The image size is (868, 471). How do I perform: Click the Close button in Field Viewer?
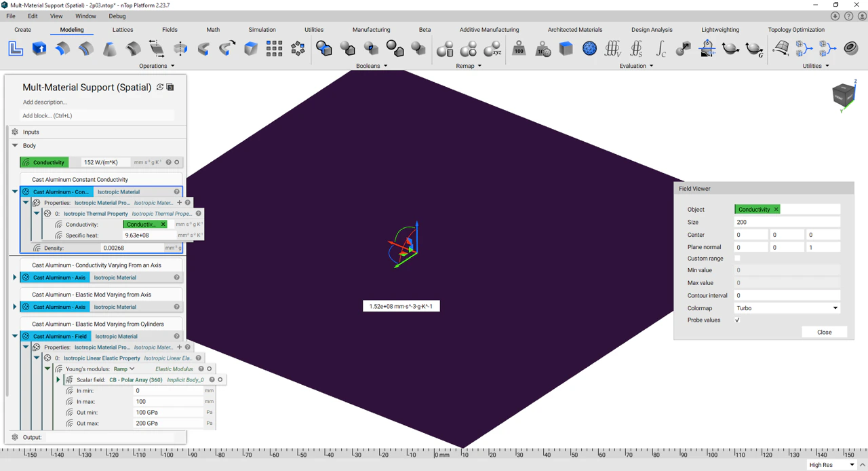pos(824,332)
